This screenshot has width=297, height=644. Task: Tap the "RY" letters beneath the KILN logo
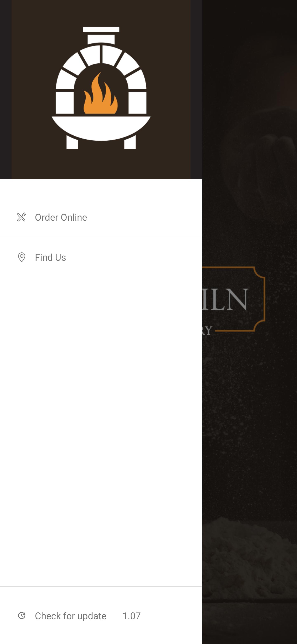pyautogui.click(x=207, y=330)
